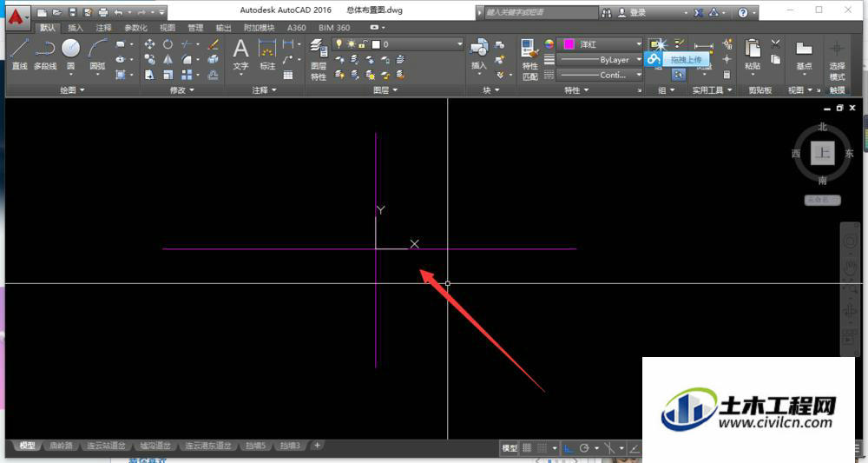Screen dimensions: 868x463
Task: Click the Explode tool icon
Action: coord(214,59)
